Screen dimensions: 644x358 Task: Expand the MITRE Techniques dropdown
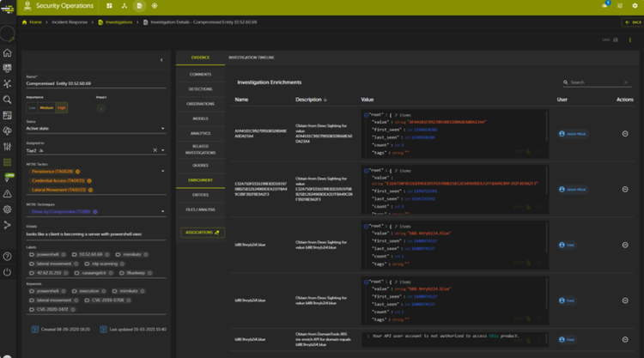(162, 211)
